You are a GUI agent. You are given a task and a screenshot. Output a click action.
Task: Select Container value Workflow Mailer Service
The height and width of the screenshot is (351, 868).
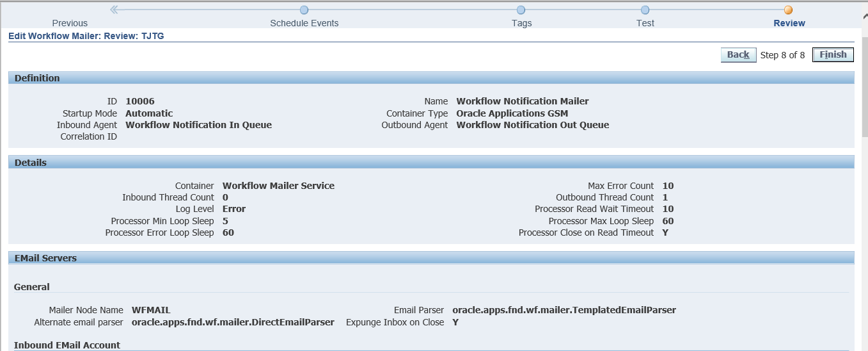[x=278, y=186]
